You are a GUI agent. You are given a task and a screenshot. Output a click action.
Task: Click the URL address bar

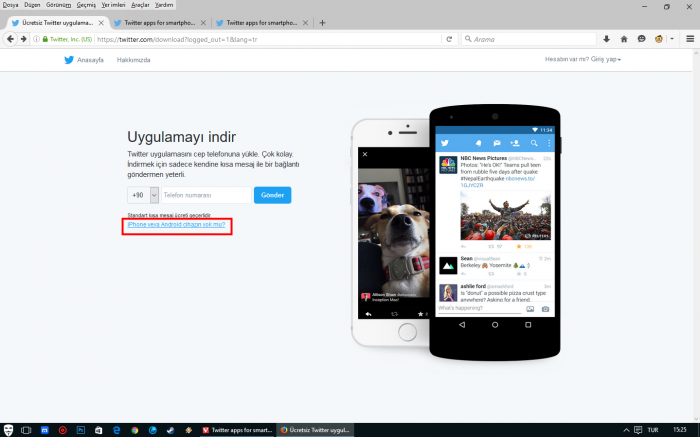pyautogui.click(x=268, y=39)
